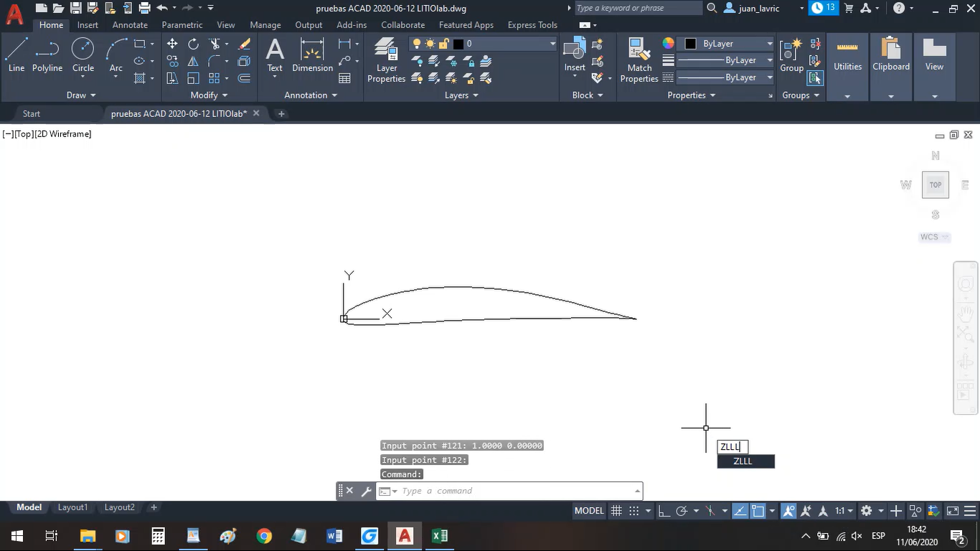The height and width of the screenshot is (551, 980).
Task: Open the Text annotation tool
Action: [x=275, y=55]
